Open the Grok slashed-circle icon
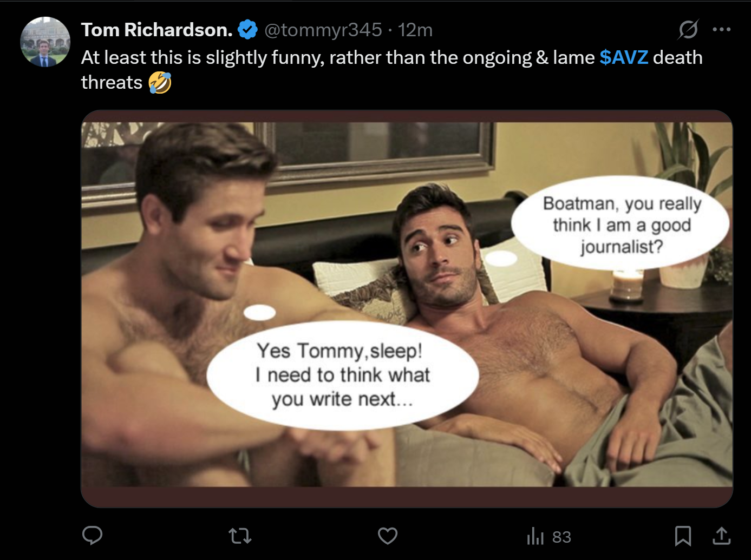The width and height of the screenshot is (751, 560). click(688, 29)
